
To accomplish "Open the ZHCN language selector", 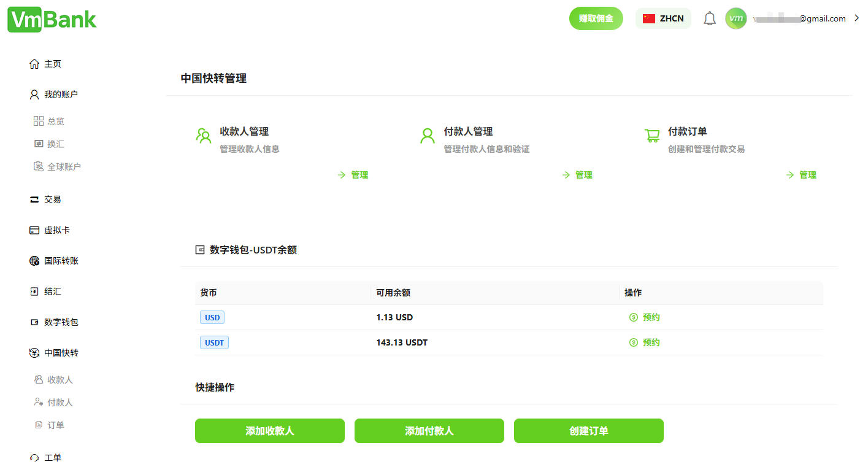I will 663,18.
